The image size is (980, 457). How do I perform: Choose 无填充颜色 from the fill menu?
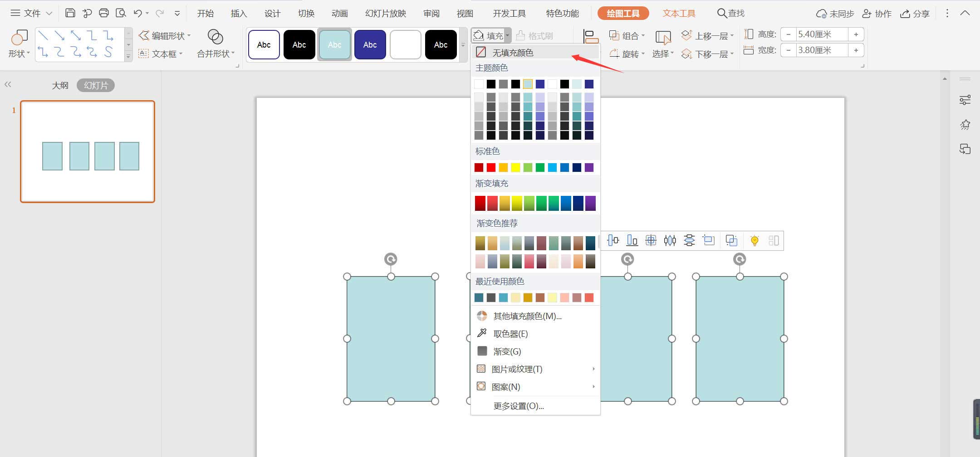(535, 53)
